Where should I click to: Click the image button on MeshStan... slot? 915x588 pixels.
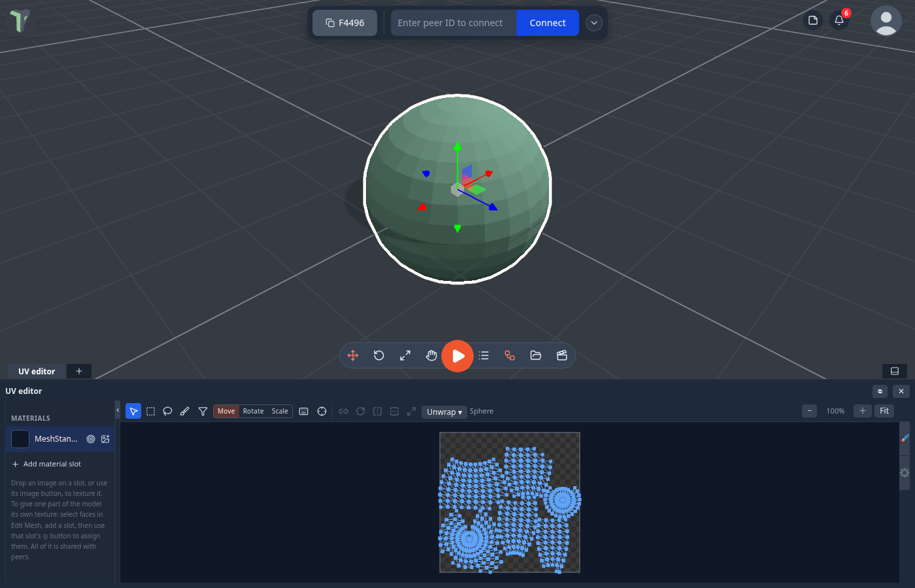tap(105, 439)
